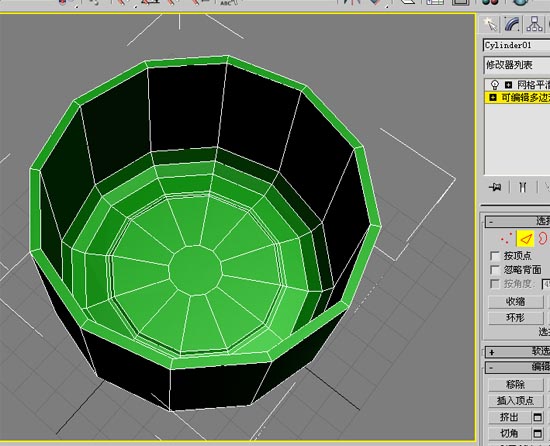
Task: Open the Create command panel tab
Action: tap(490, 24)
